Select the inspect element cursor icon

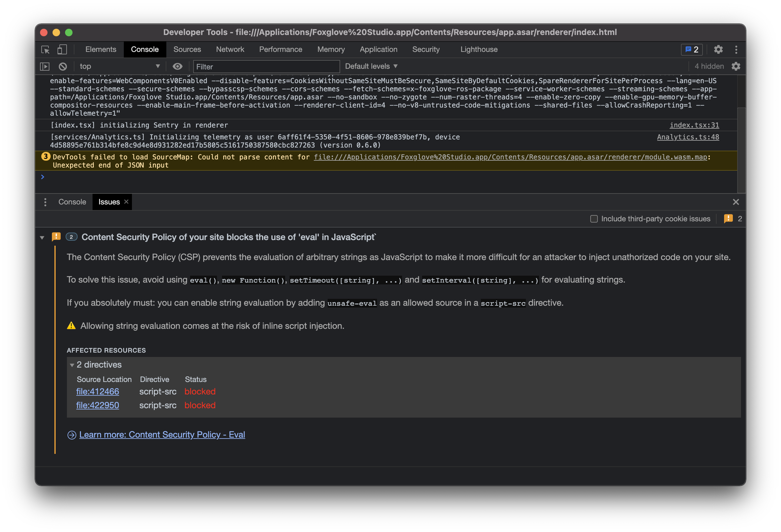pyautogui.click(x=45, y=49)
